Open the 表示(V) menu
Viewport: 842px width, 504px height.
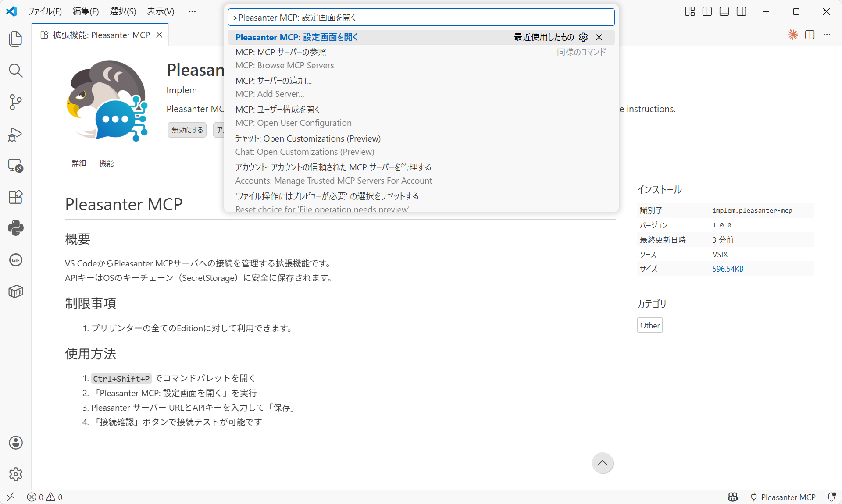tap(161, 11)
